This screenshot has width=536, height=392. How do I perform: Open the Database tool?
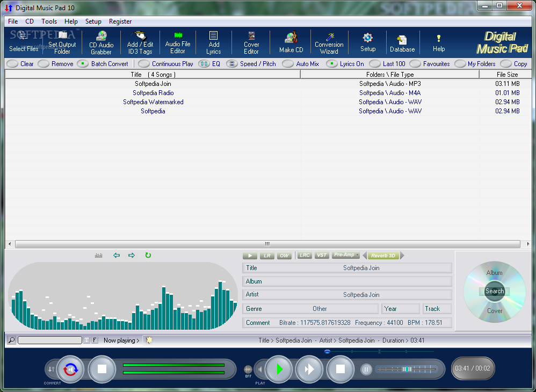click(402, 43)
